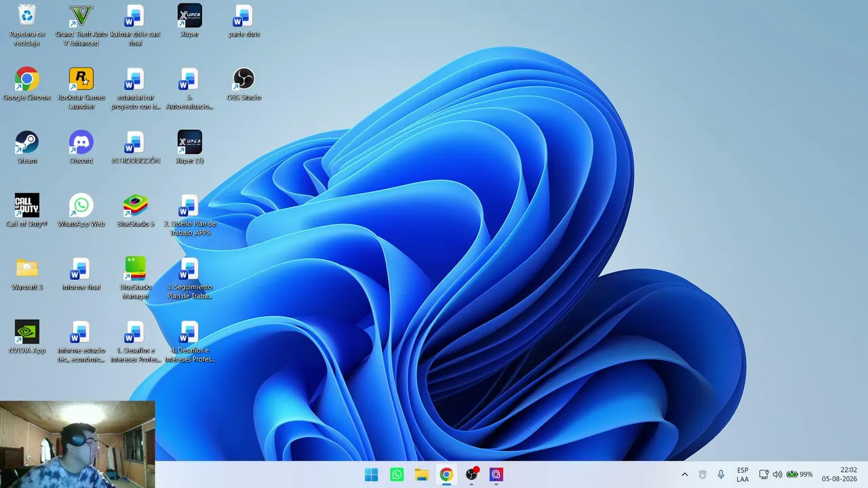The height and width of the screenshot is (488, 868).
Task: Open WhatsApp from the taskbar
Action: [x=397, y=474]
